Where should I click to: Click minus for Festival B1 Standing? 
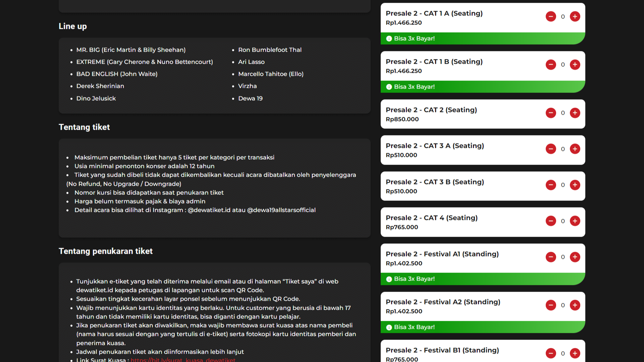551,353
